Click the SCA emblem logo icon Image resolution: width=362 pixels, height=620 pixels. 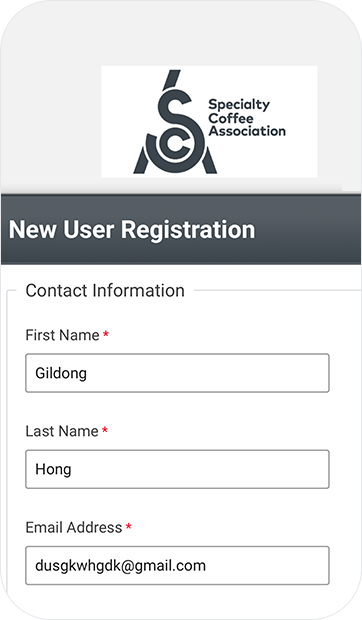pos(175,122)
